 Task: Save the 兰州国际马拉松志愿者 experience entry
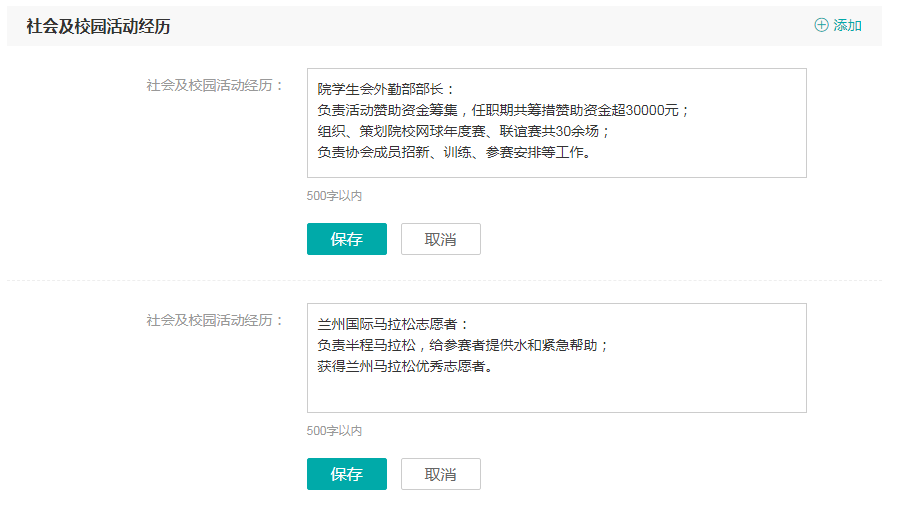(x=346, y=474)
